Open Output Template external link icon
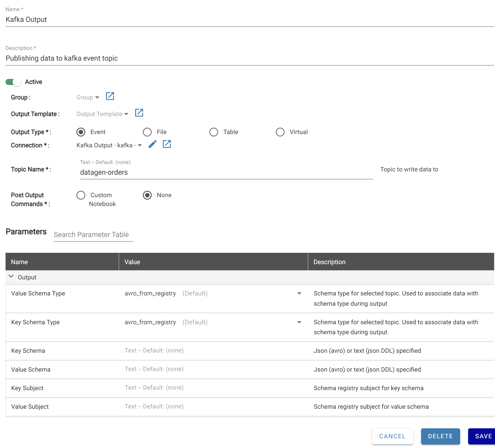Screen dimensions: 495x448 pos(139,113)
